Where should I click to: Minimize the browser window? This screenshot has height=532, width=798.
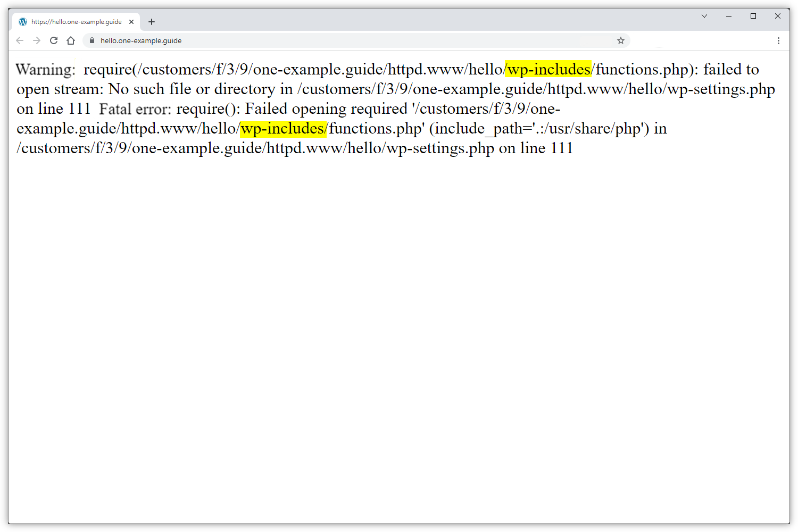[x=728, y=16]
